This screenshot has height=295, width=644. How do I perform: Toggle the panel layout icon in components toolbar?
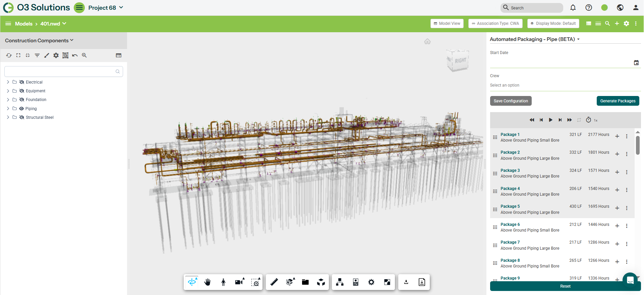[x=119, y=55]
